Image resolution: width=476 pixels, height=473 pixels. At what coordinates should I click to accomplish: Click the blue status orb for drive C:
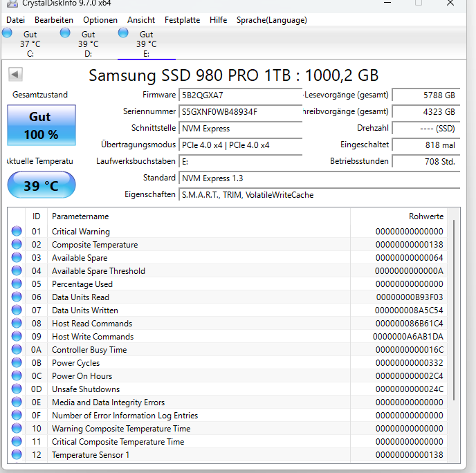pyautogui.click(x=7, y=33)
